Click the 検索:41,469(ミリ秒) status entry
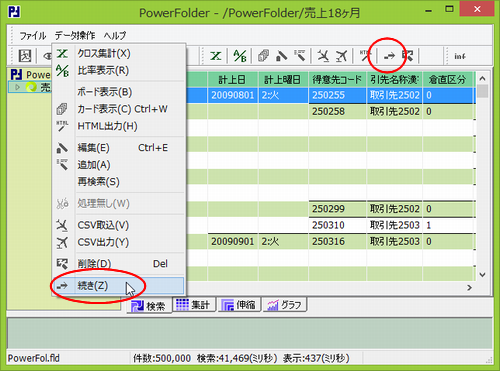 [x=237, y=358]
